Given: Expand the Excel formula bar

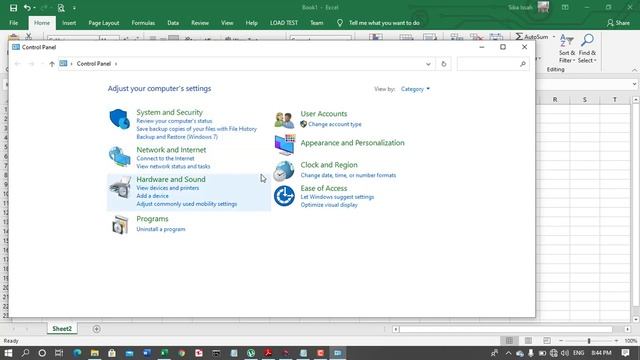Looking at the screenshot, I should (634, 84).
